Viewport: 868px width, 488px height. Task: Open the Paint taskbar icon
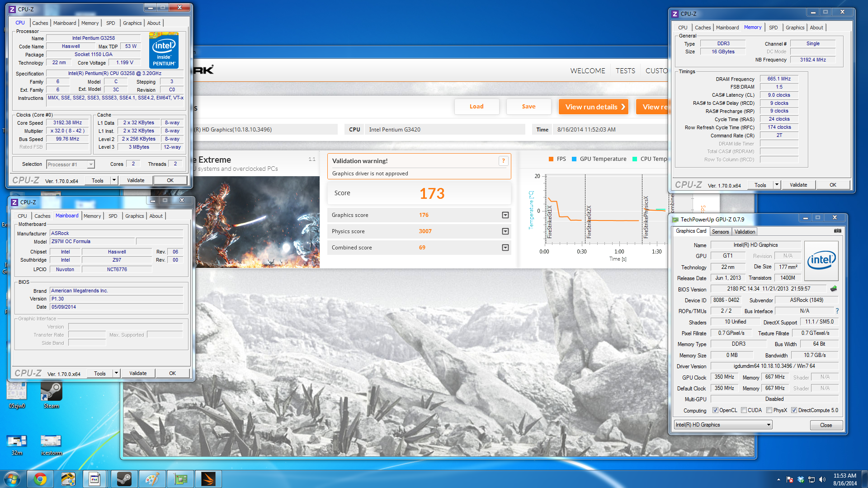[152, 479]
